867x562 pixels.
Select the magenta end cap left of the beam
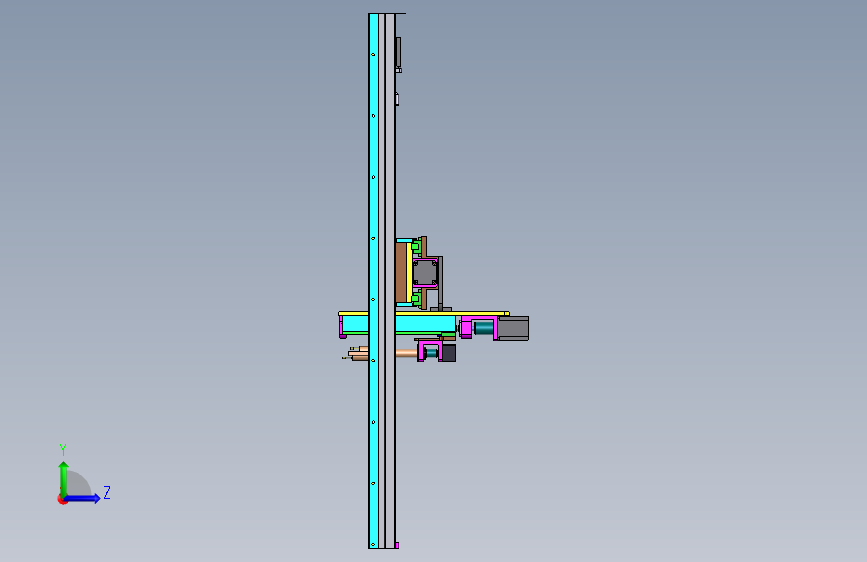click(342, 326)
